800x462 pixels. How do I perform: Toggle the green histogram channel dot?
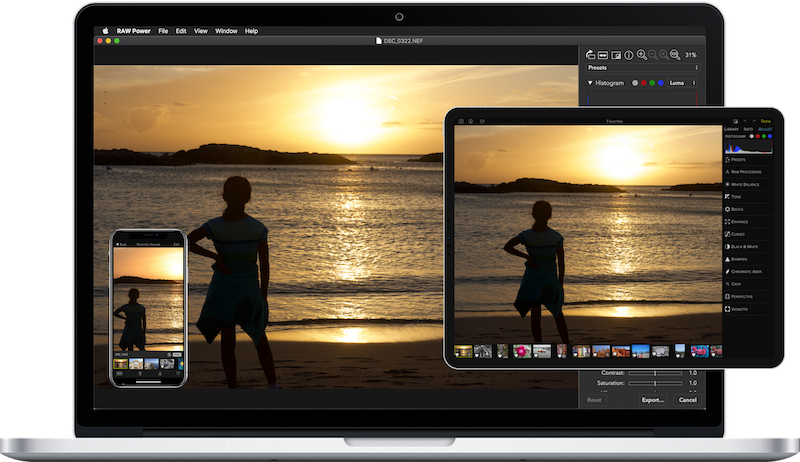pos(654,83)
